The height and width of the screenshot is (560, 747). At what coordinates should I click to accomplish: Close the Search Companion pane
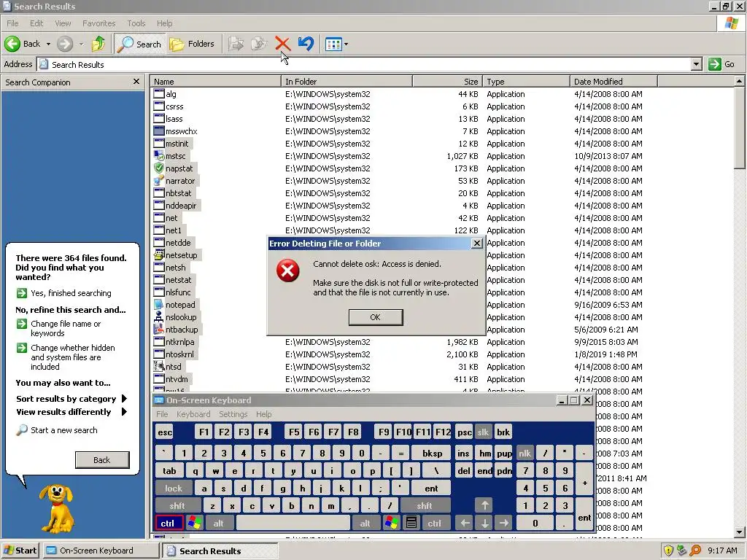pos(136,82)
